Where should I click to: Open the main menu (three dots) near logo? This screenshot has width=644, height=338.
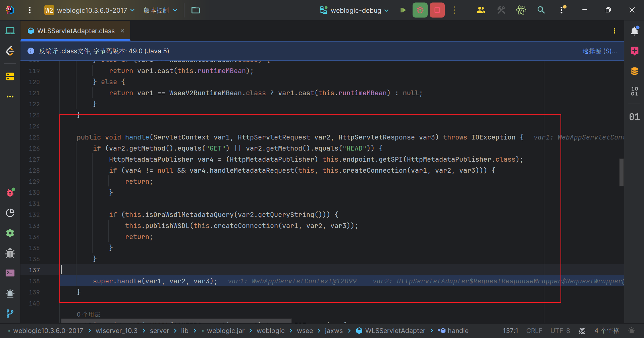tap(30, 10)
